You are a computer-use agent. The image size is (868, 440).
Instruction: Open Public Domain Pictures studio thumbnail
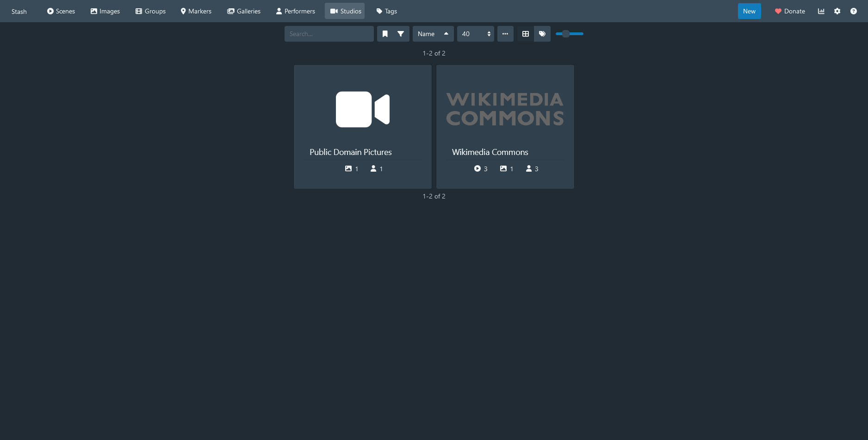363,109
